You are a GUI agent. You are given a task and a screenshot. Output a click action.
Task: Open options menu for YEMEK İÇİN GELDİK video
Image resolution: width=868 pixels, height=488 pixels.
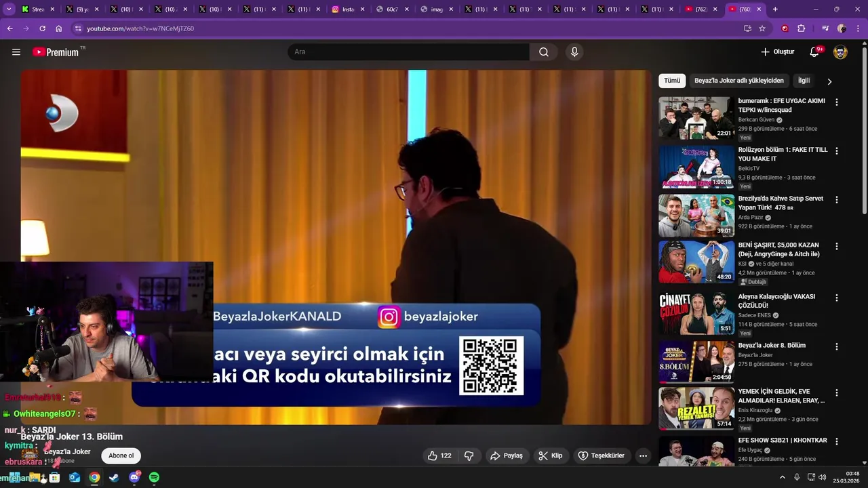tap(836, 392)
